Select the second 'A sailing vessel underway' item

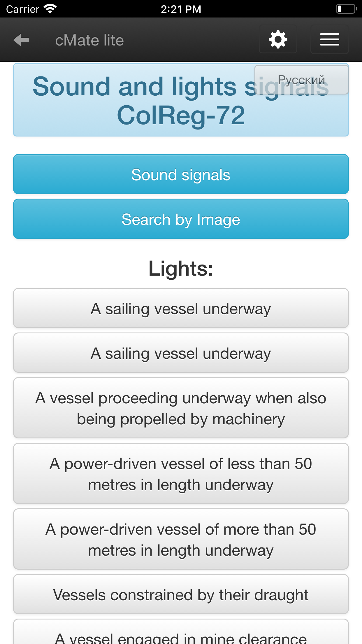click(181, 353)
